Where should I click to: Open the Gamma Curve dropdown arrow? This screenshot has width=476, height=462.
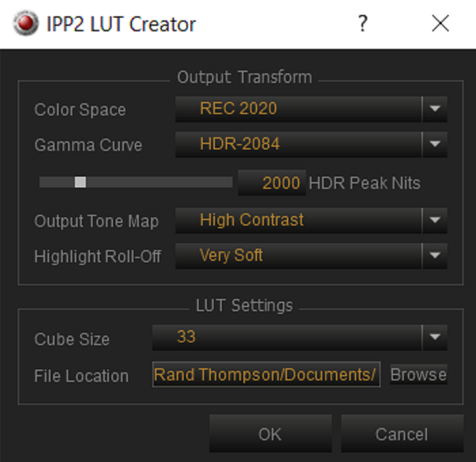pyautogui.click(x=435, y=144)
